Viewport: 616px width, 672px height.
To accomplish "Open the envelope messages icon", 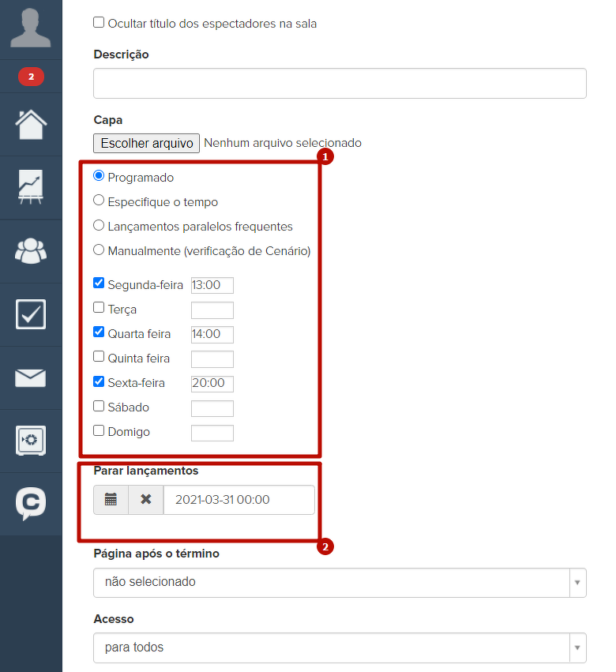I will 31,377.
